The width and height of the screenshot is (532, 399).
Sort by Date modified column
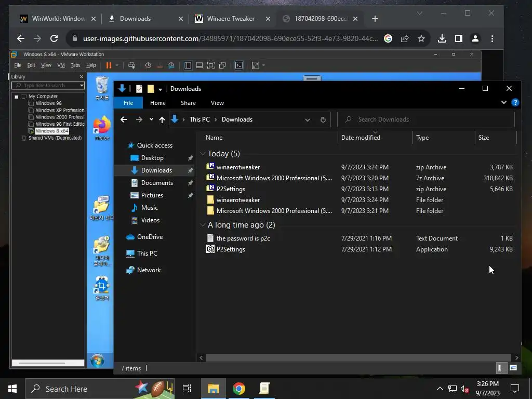point(361,137)
